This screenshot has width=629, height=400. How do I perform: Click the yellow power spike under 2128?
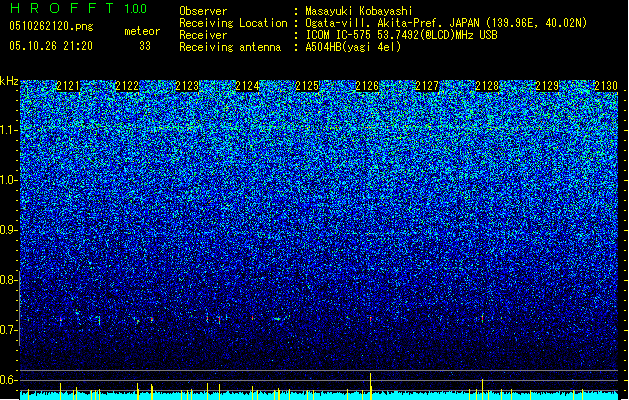[483, 389]
